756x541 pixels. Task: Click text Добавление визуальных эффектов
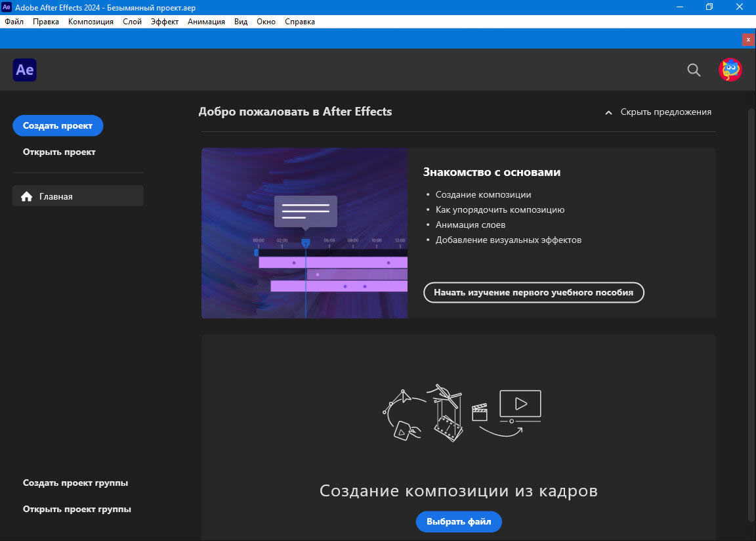508,240
